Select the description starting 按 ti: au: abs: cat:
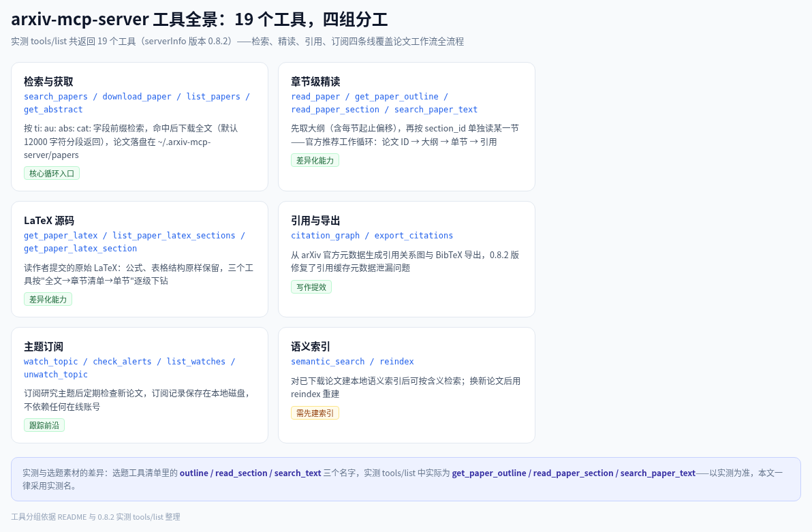The image size is (812, 532). coord(131,142)
